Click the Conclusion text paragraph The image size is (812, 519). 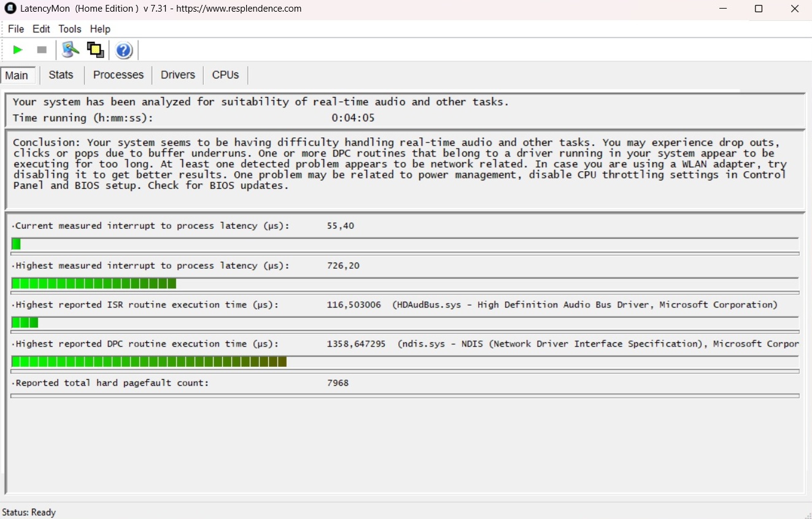pos(399,164)
